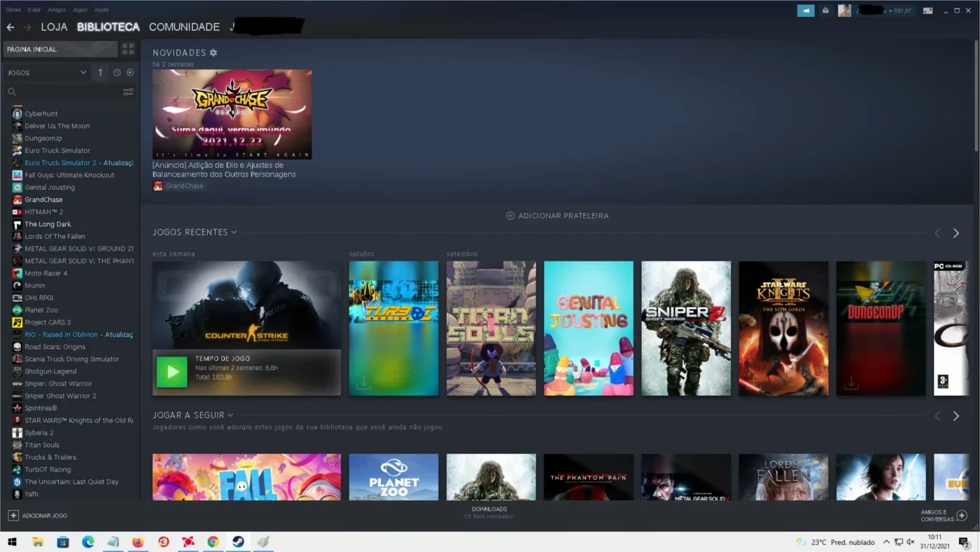Open the Windows notification center icon
Viewport: 980px width, 552px height.
[964, 542]
